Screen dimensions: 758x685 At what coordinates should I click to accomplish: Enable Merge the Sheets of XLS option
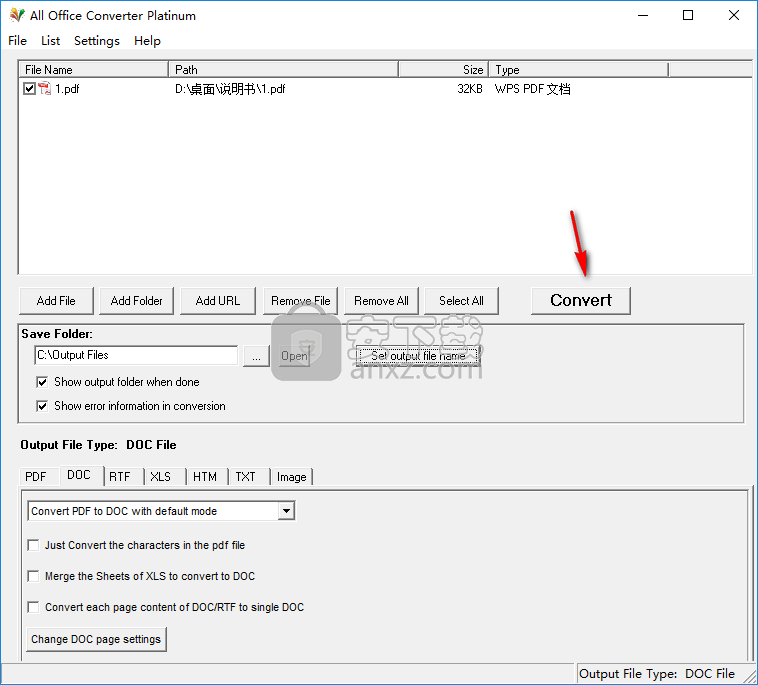coord(33,576)
